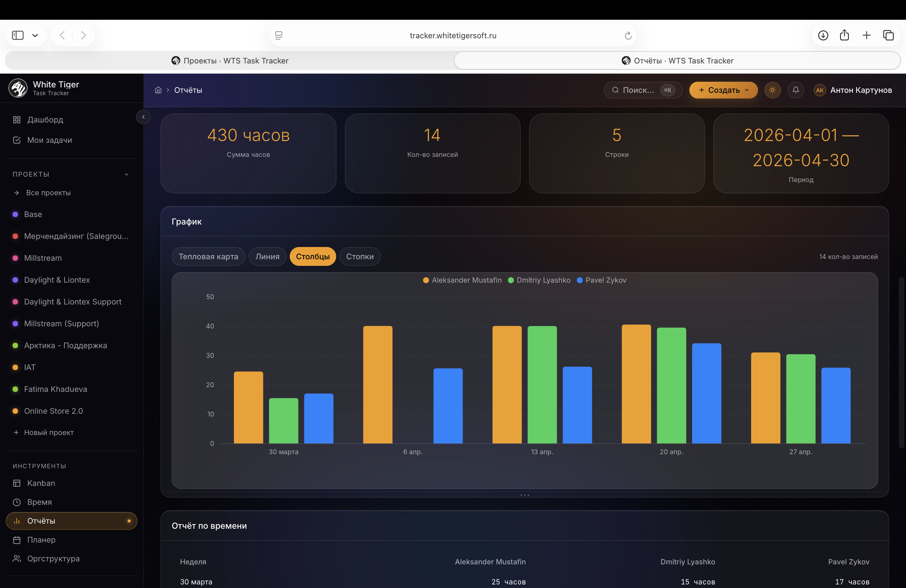
Task: Open notifications bell icon
Action: point(796,90)
